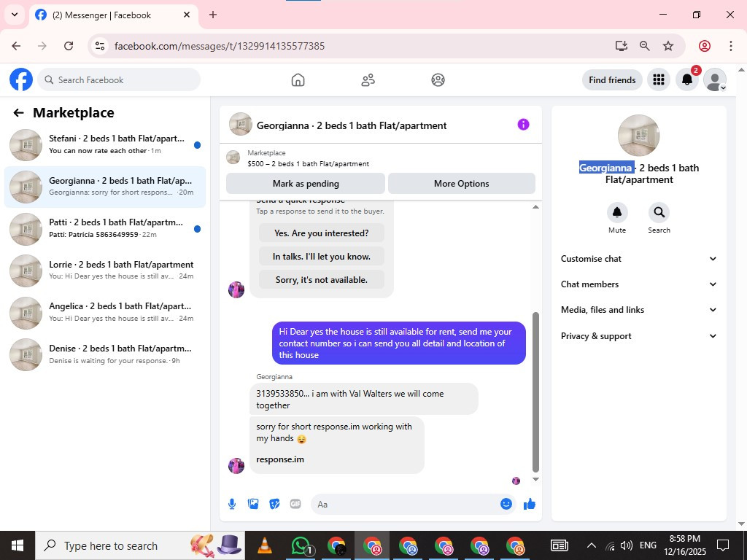Open Georgianna listing thumbnail in right panel
Screen dimensions: 747x560
(638, 135)
